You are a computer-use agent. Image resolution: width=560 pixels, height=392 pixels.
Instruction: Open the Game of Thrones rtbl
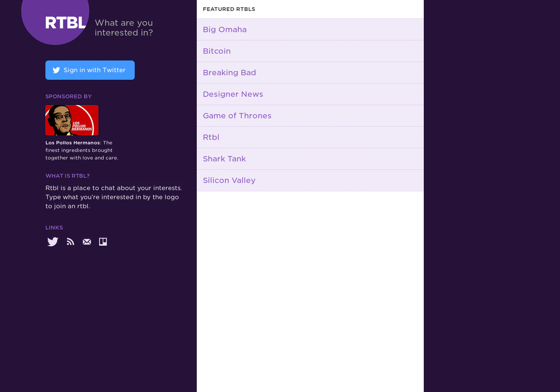click(310, 116)
